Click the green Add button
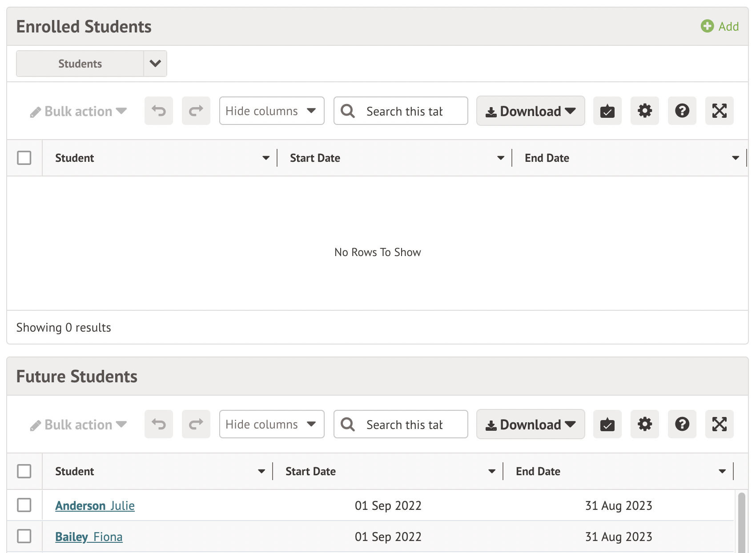Screen dimensions: 756x553 [x=720, y=26]
